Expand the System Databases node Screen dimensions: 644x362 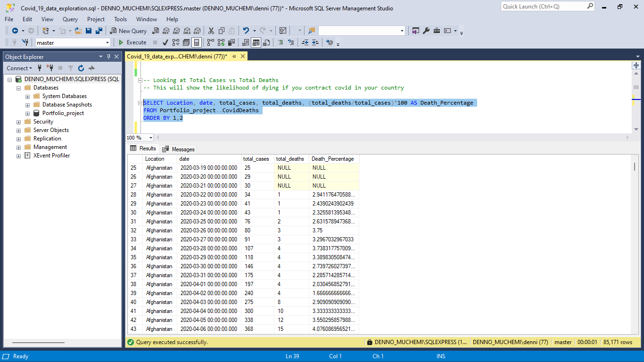[x=28, y=96]
